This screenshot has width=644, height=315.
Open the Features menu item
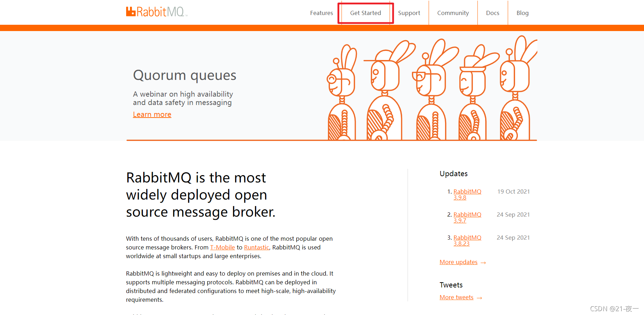(x=321, y=13)
